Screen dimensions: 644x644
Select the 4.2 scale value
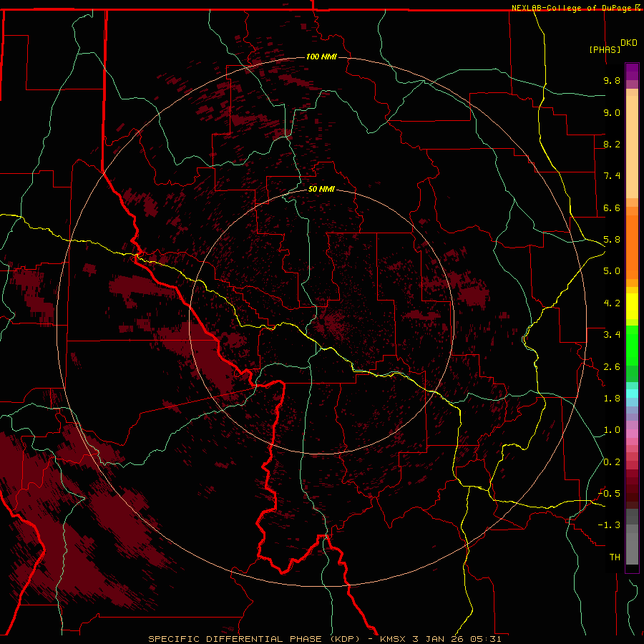612,303
